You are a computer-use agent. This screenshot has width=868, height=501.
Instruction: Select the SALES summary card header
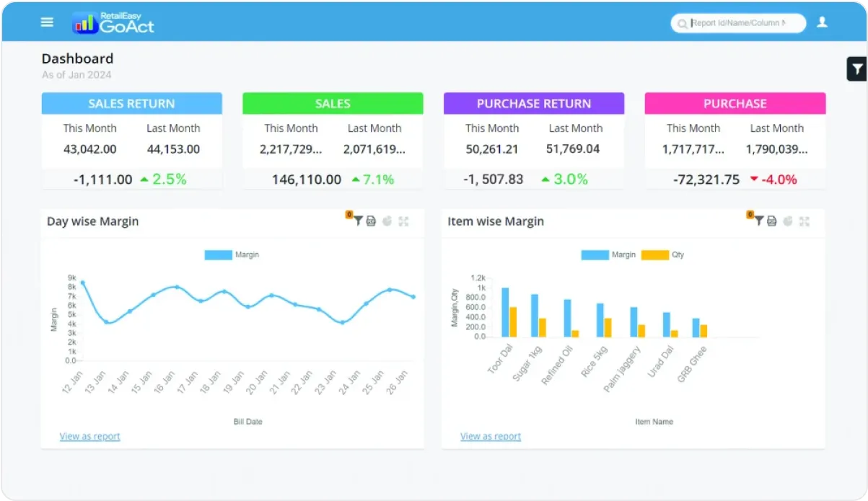coord(333,103)
